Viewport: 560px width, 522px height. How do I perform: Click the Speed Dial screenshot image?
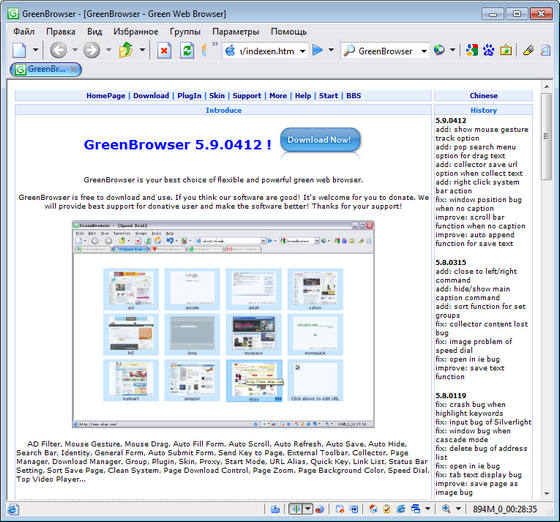tap(223, 324)
